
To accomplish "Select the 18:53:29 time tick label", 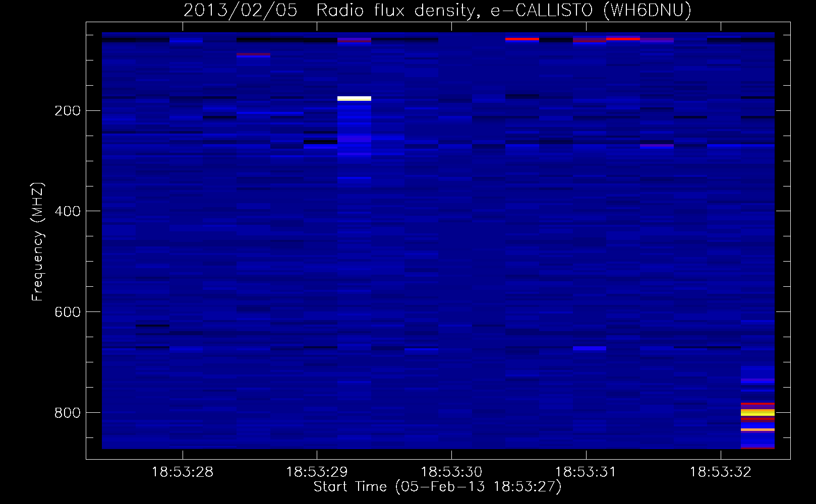I will [x=317, y=472].
